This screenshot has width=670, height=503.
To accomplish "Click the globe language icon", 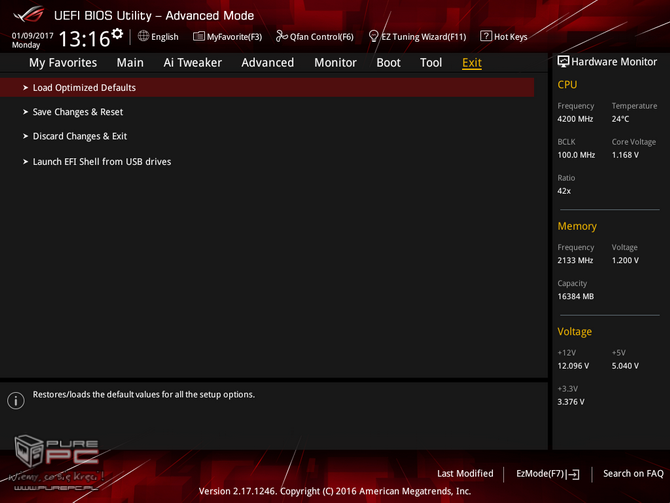I will (143, 36).
